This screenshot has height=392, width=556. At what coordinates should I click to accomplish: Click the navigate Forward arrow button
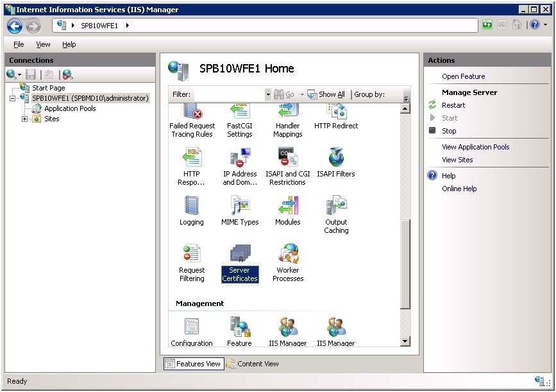point(33,26)
